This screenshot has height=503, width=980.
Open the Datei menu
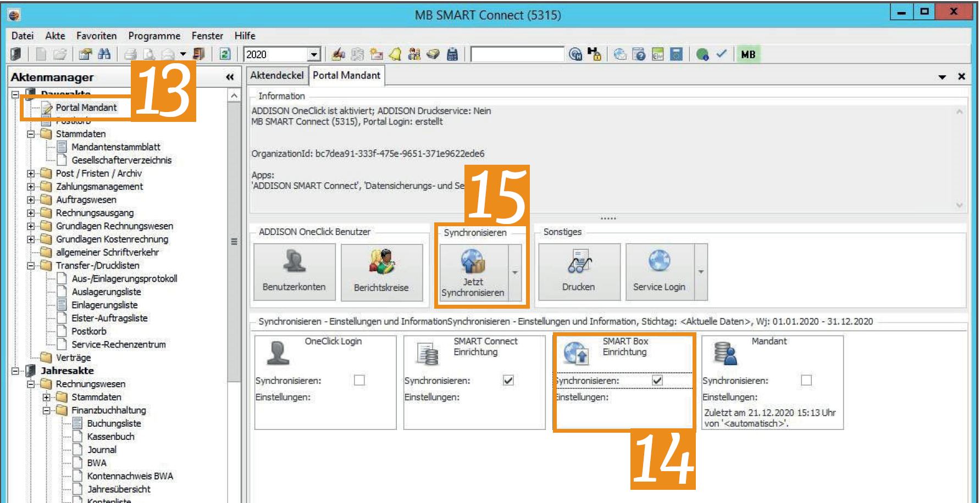(23, 36)
